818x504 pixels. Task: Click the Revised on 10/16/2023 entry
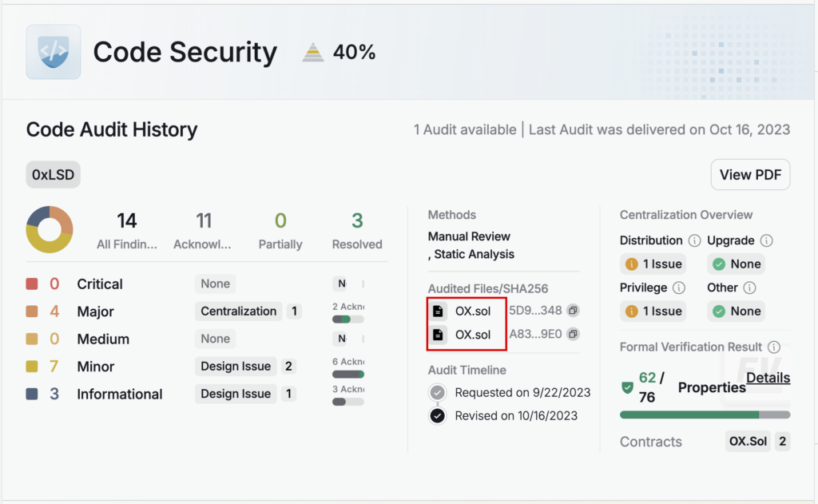(x=517, y=416)
